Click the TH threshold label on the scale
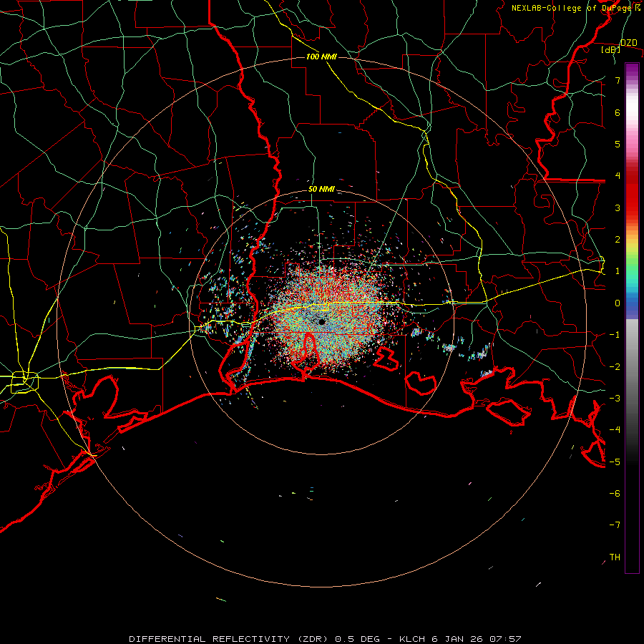This screenshot has width=644, height=644. [615, 557]
